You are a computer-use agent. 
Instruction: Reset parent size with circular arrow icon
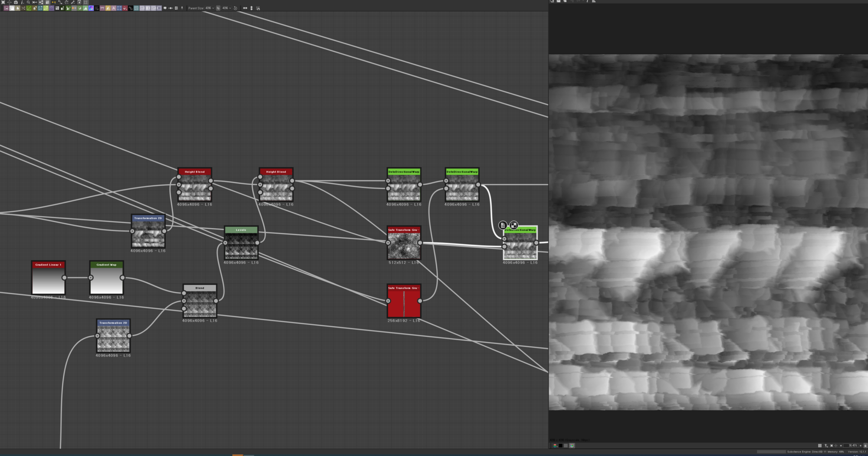pos(235,8)
